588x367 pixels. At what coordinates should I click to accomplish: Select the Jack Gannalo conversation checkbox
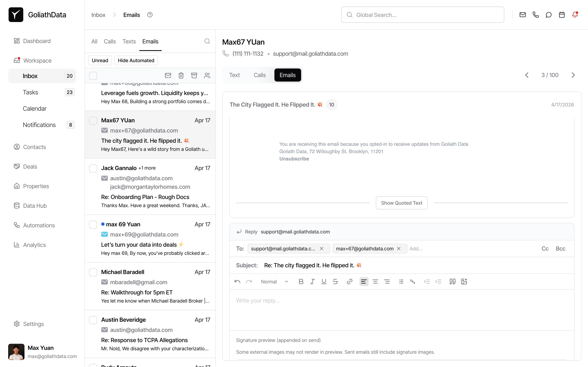click(93, 168)
